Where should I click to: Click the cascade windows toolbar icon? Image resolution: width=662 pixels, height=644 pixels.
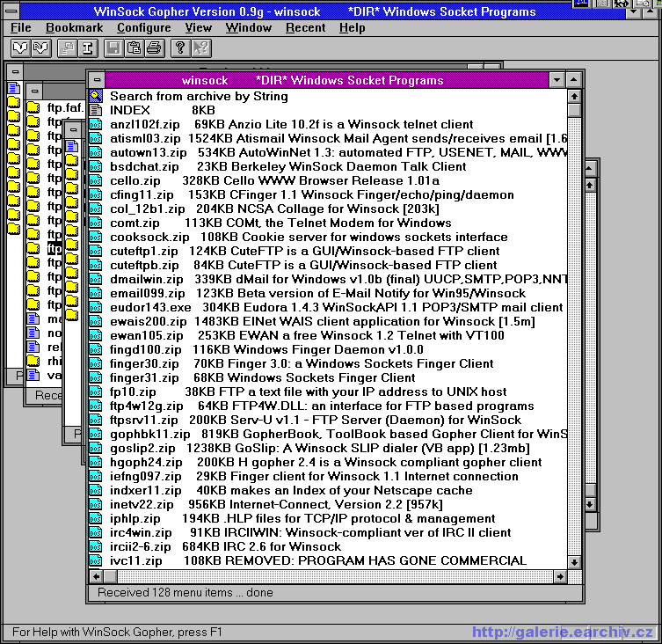[x=67, y=48]
